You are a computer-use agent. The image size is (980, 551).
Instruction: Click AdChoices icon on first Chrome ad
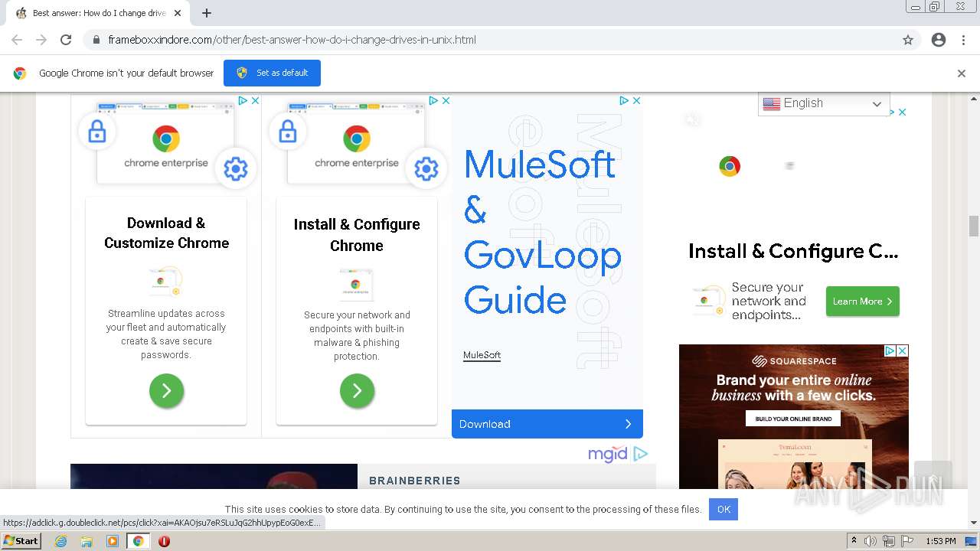pos(243,100)
